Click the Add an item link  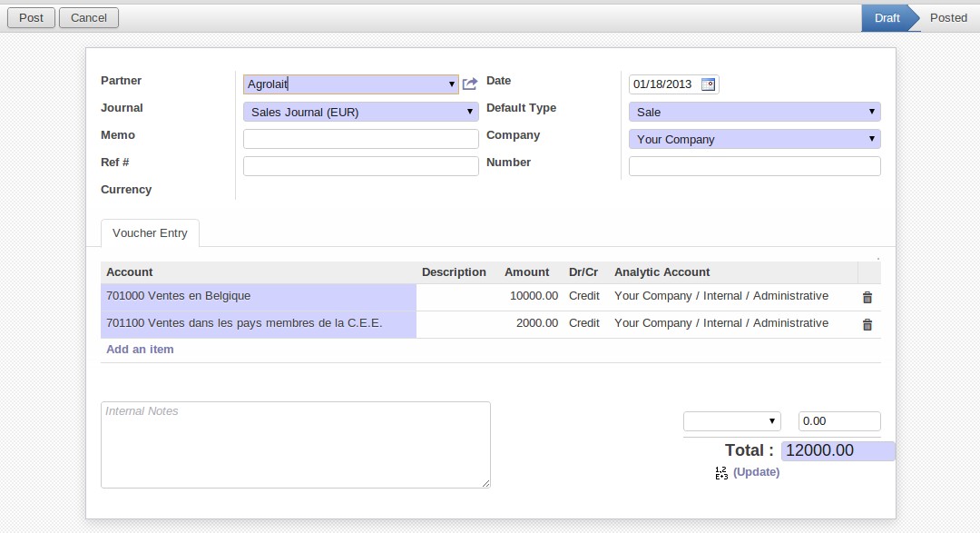(140, 350)
